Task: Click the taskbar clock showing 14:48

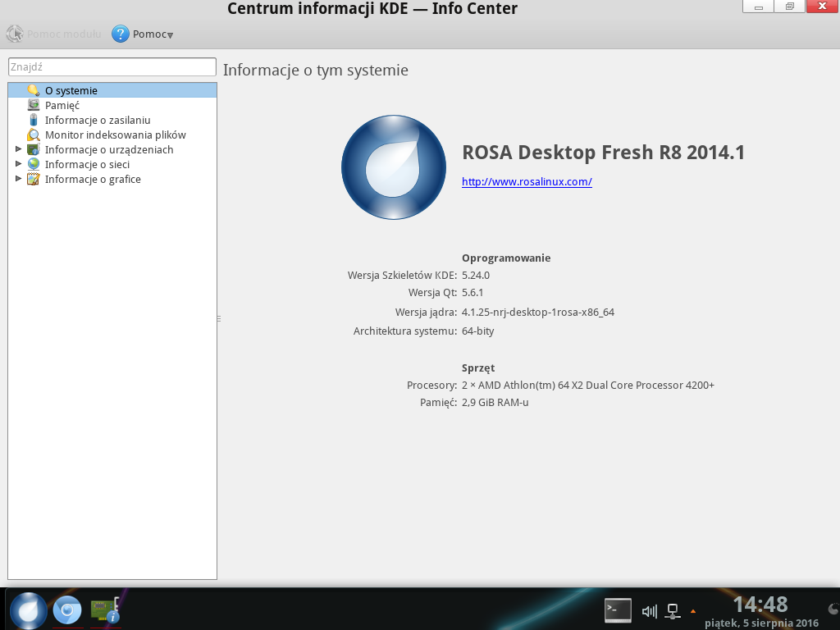Action: tap(760, 605)
